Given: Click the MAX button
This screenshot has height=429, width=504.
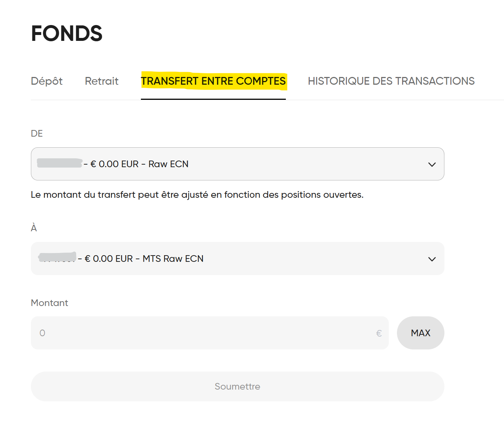Looking at the screenshot, I should (x=420, y=333).
